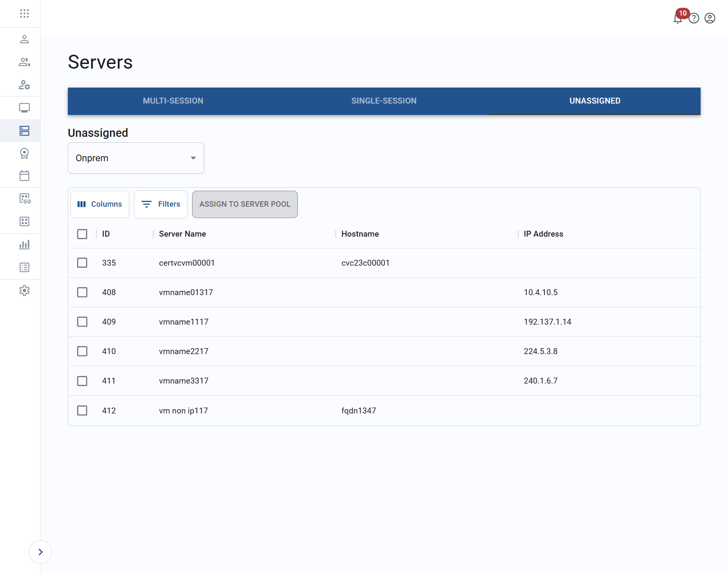Open the Onprem dropdown selector
This screenshot has width=728, height=573.
(136, 158)
